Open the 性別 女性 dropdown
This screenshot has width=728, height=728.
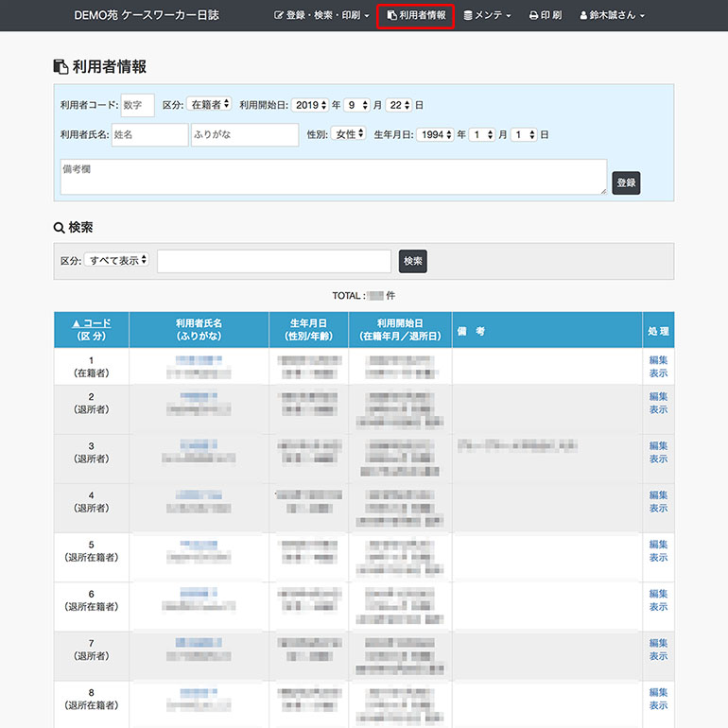coord(349,134)
